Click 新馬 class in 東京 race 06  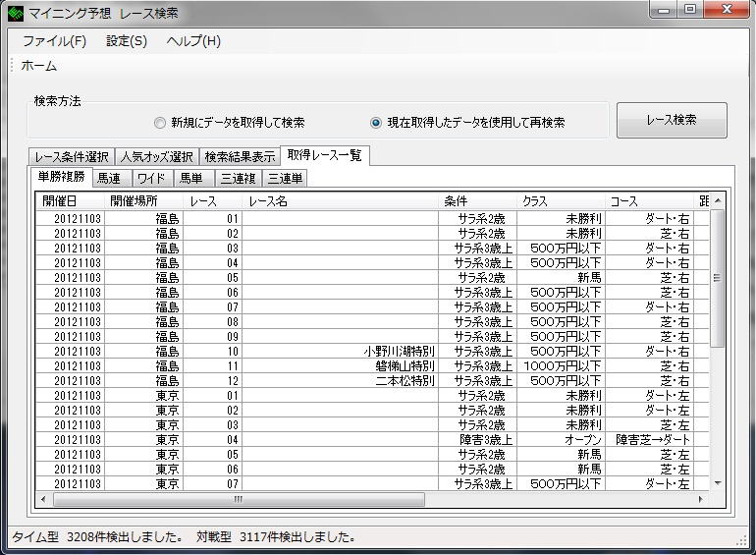pyautogui.click(x=562, y=470)
